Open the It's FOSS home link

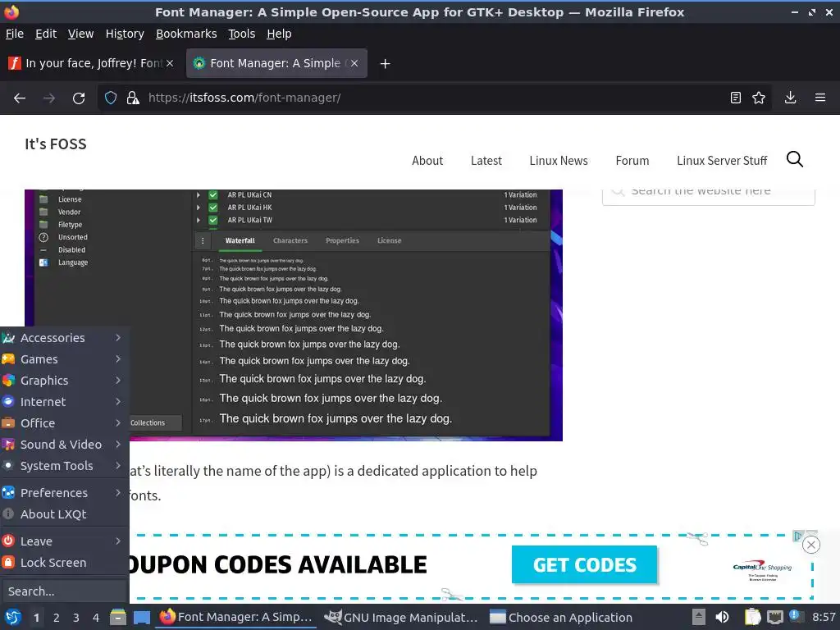[56, 144]
